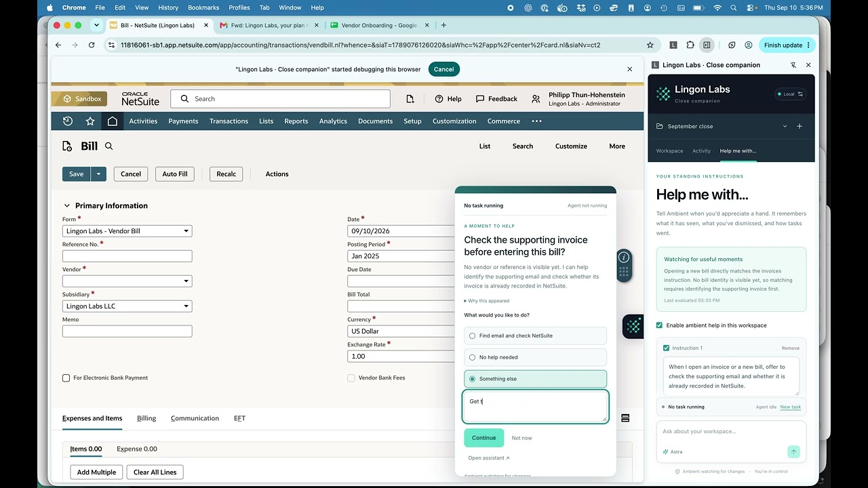Pin the Lingon Labs side panel

point(793,65)
